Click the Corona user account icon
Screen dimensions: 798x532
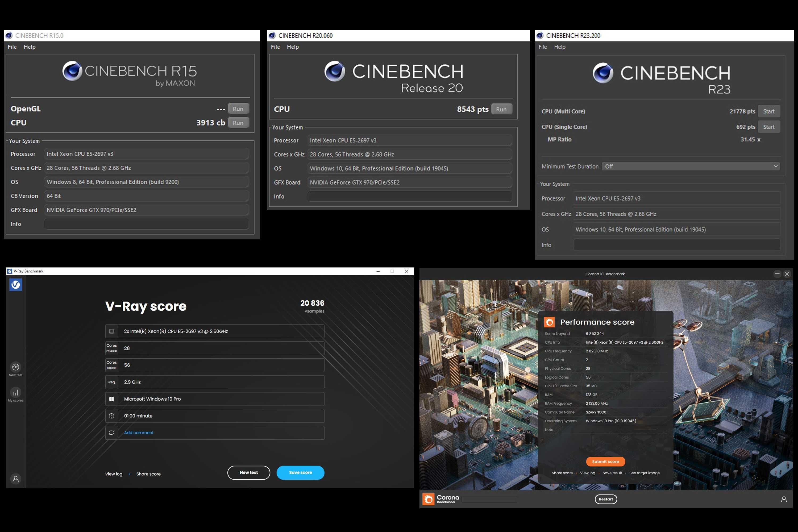coord(784,499)
